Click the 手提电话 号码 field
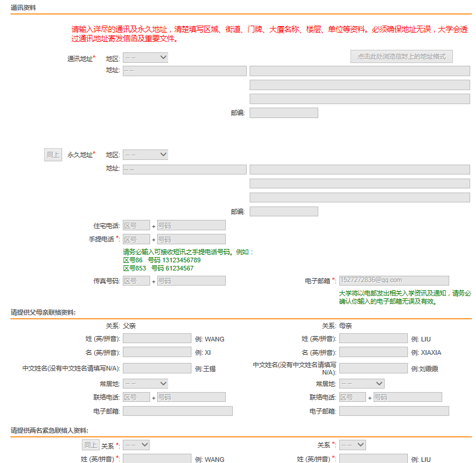 click(x=191, y=239)
